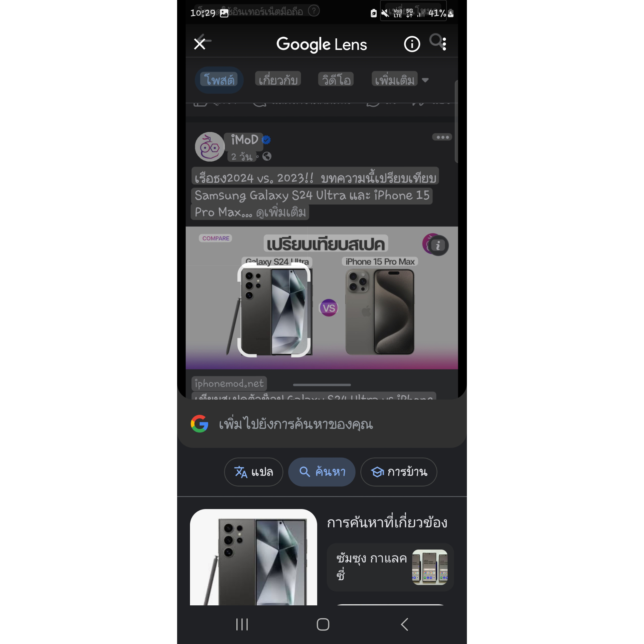The height and width of the screenshot is (644, 644).
Task: Open the Galaxy S24 Ultra result thumbnail
Action: coord(254,557)
